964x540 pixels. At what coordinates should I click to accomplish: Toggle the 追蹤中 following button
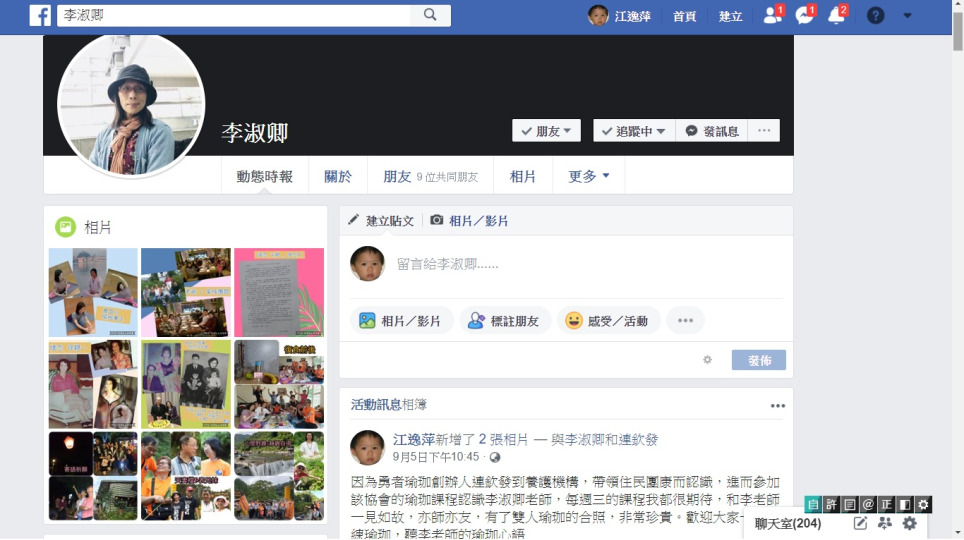[633, 131]
